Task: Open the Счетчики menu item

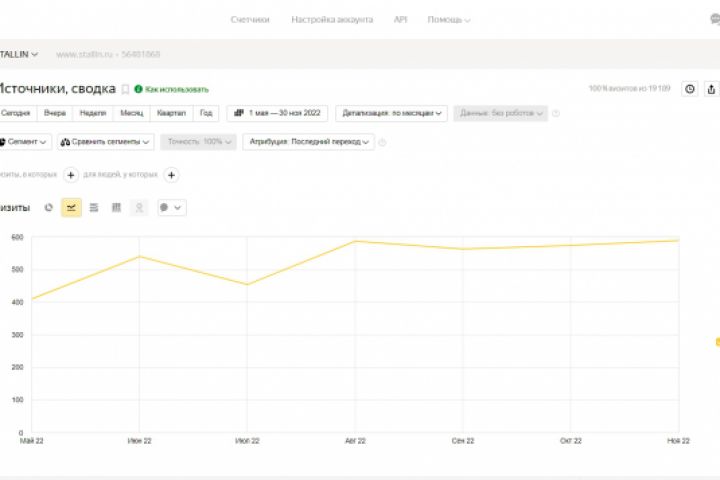Action: (x=250, y=19)
